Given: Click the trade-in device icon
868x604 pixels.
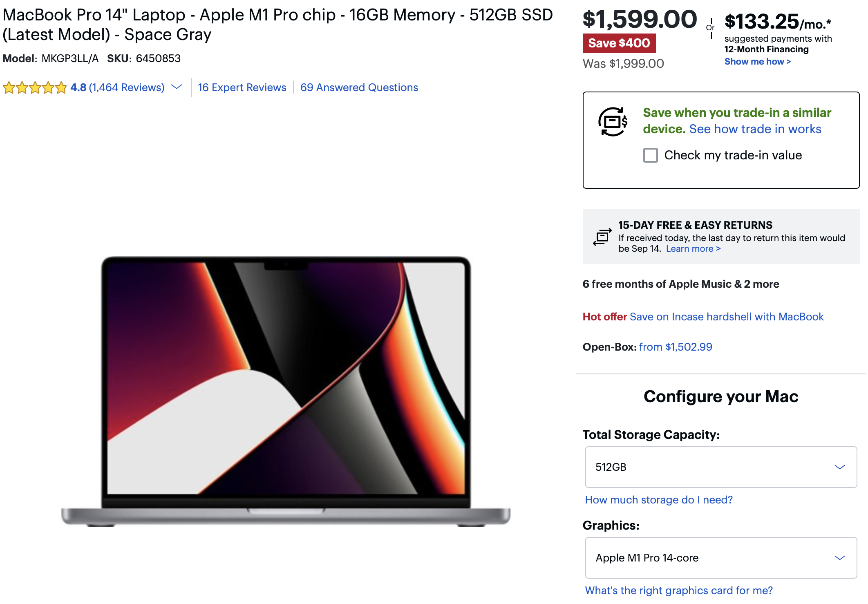Looking at the screenshot, I should pos(613,121).
